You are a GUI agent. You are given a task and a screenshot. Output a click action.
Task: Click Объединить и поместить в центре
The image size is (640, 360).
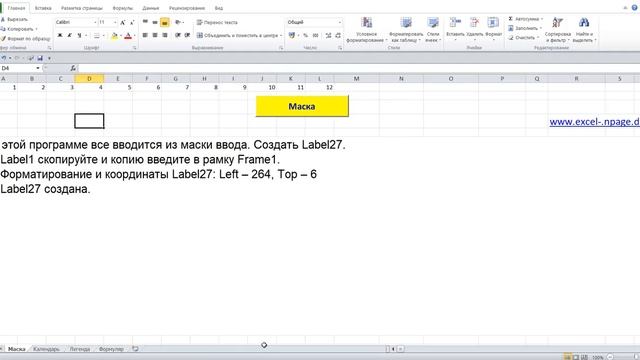coord(238,36)
